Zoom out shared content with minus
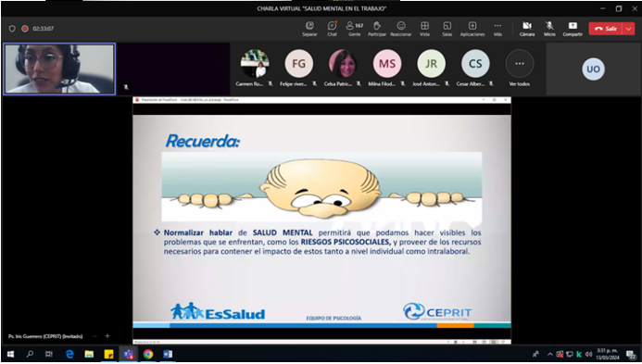The height and width of the screenshot is (364, 642). tap(95, 336)
